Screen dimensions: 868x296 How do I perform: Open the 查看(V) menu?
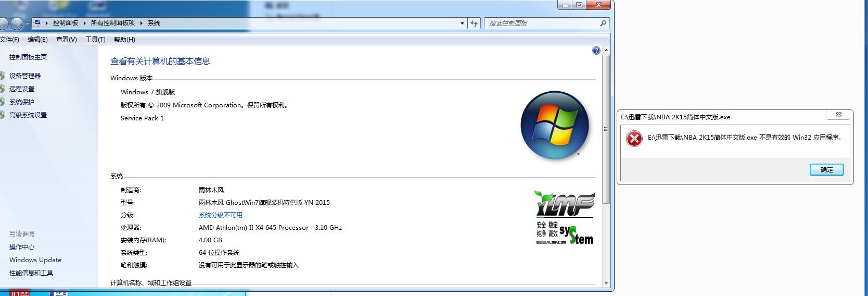pyautogui.click(x=67, y=40)
